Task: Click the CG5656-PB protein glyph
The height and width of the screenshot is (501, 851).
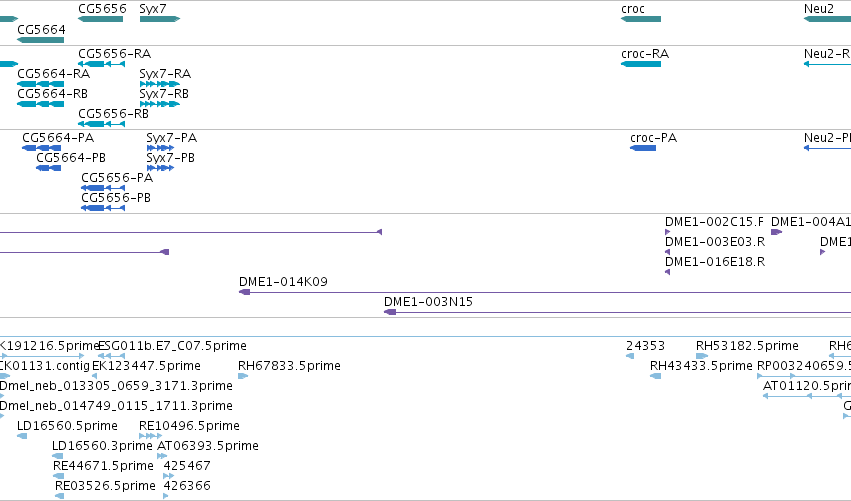Action: [x=103, y=208]
